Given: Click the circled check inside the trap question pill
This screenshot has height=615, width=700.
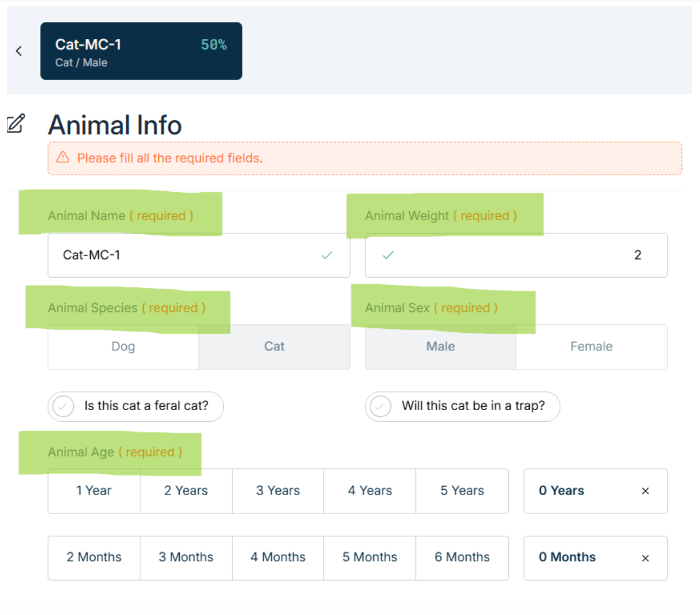Looking at the screenshot, I should pos(381,407).
